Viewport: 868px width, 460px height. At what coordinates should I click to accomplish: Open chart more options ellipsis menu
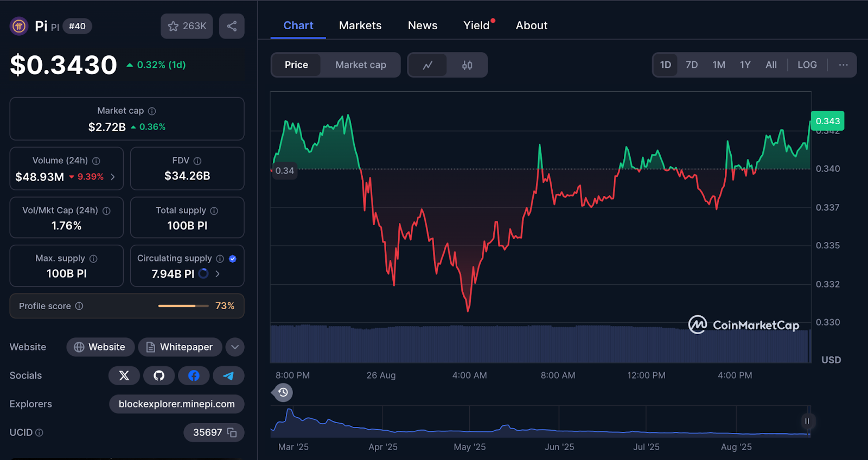(843, 65)
